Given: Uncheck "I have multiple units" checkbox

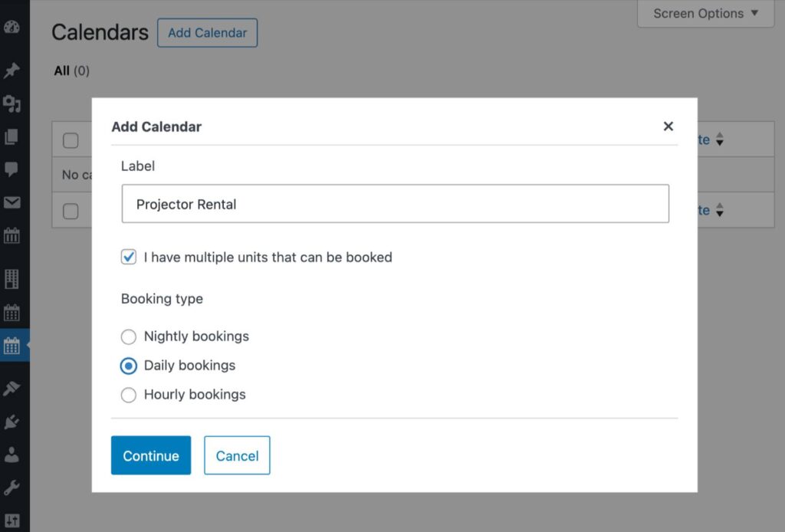Looking at the screenshot, I should [x=129, y=258].
